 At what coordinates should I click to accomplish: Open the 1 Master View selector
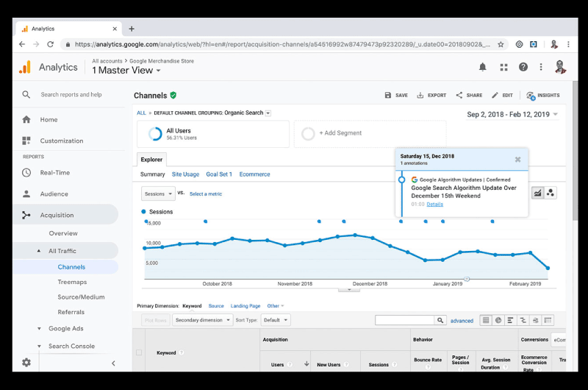[126, 71]
